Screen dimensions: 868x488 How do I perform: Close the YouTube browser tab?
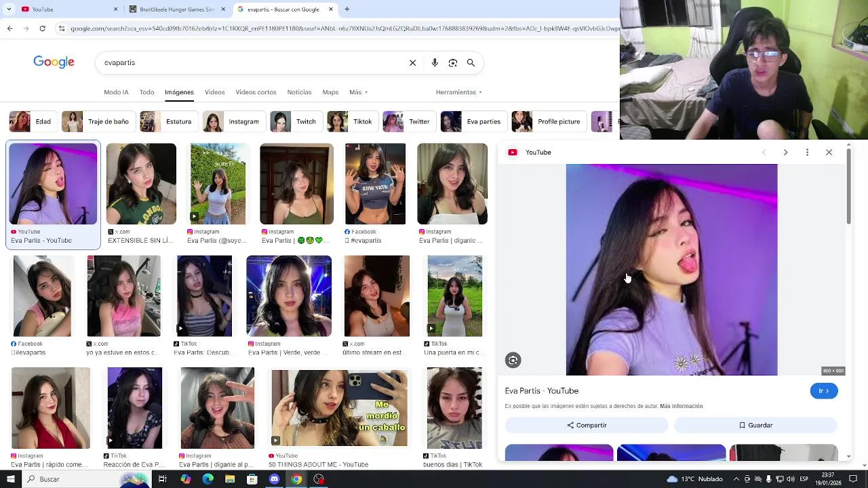click(115, 9)
